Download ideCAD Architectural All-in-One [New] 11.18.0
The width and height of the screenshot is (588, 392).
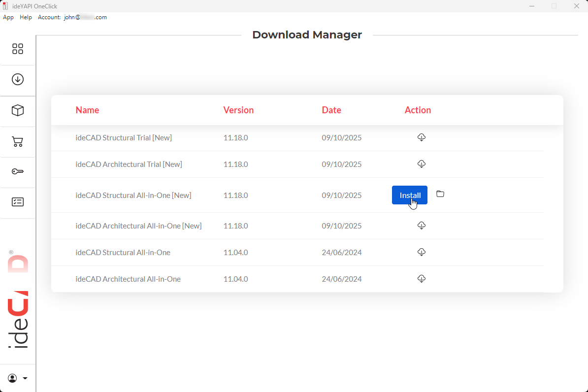click(421, 226)
